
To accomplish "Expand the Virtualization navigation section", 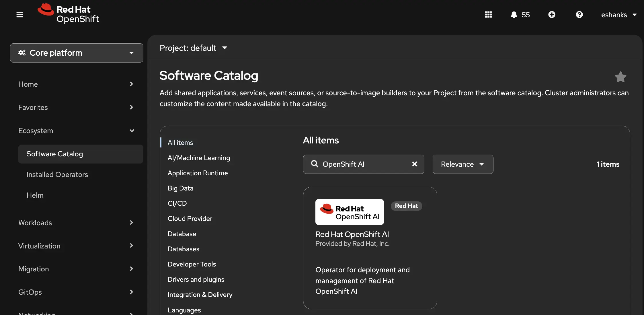I will pyautogui.click(x=76, y=246).
